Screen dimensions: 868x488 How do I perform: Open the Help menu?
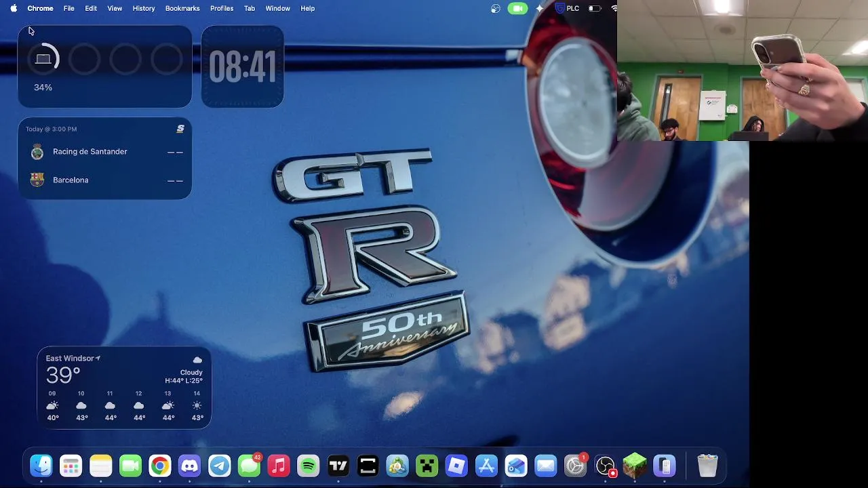coord(307,8)
